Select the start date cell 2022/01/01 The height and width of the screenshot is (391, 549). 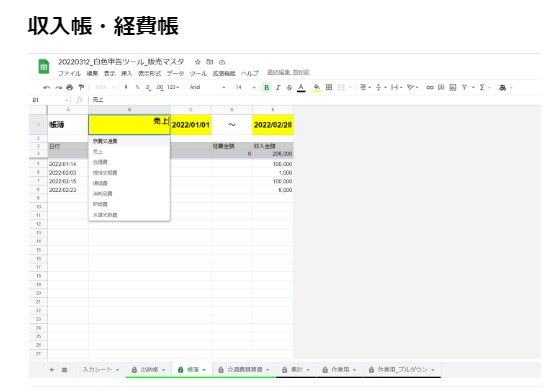tap(191, 125)
